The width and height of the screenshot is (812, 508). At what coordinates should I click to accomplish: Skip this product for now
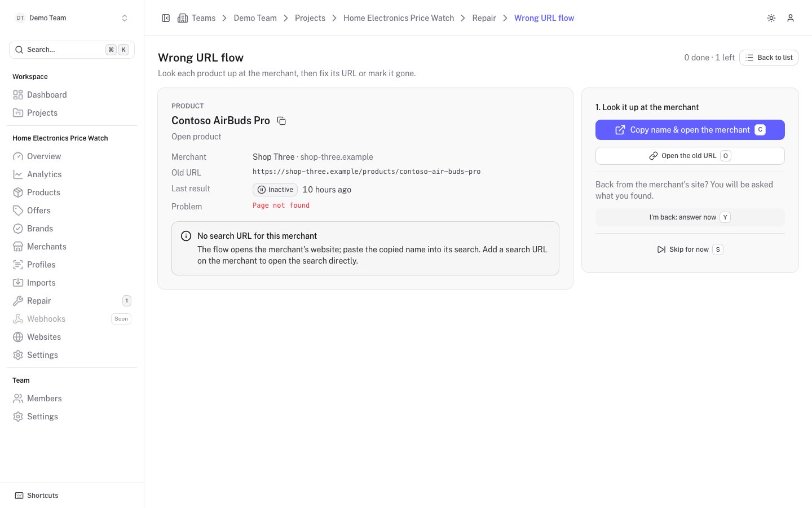tap(690, 249)
